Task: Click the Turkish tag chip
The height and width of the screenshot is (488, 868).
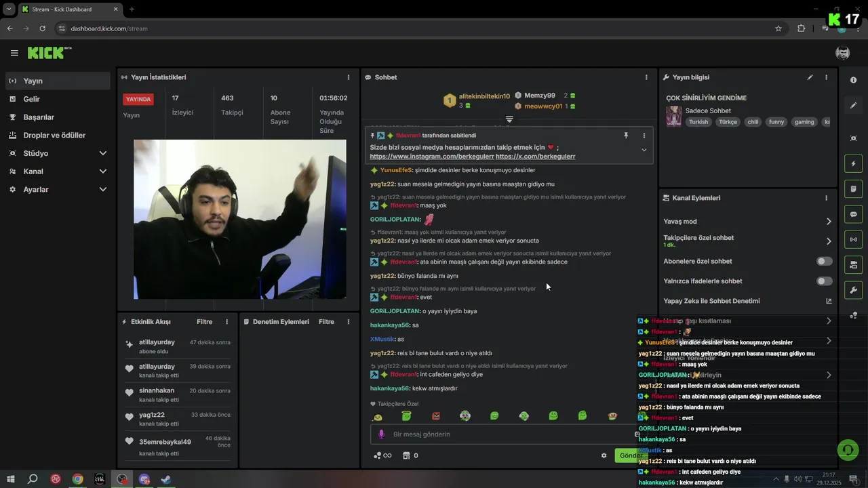Action: coord(698,122)
